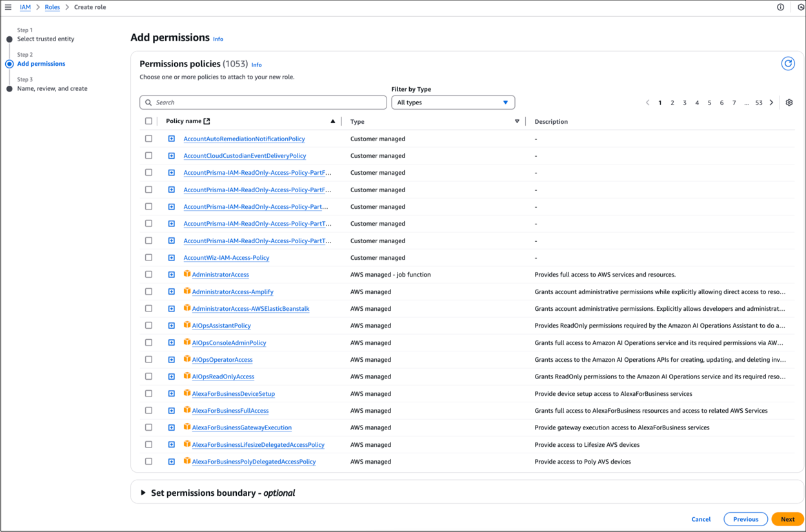Go to previous page arrow
The height and width of the screenshot is (532, 806).
click(x=648, y=103)
